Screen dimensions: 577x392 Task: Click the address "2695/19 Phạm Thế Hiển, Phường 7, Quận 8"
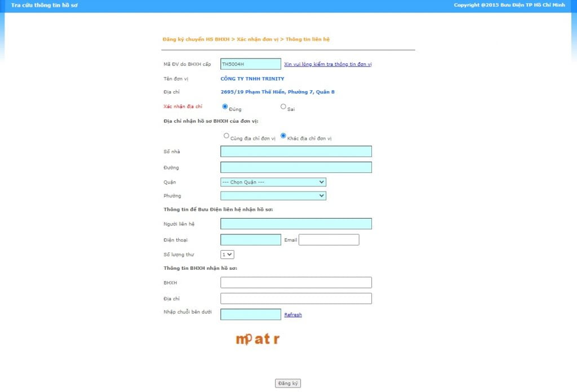pyautogui.click(x=277, y=92)
